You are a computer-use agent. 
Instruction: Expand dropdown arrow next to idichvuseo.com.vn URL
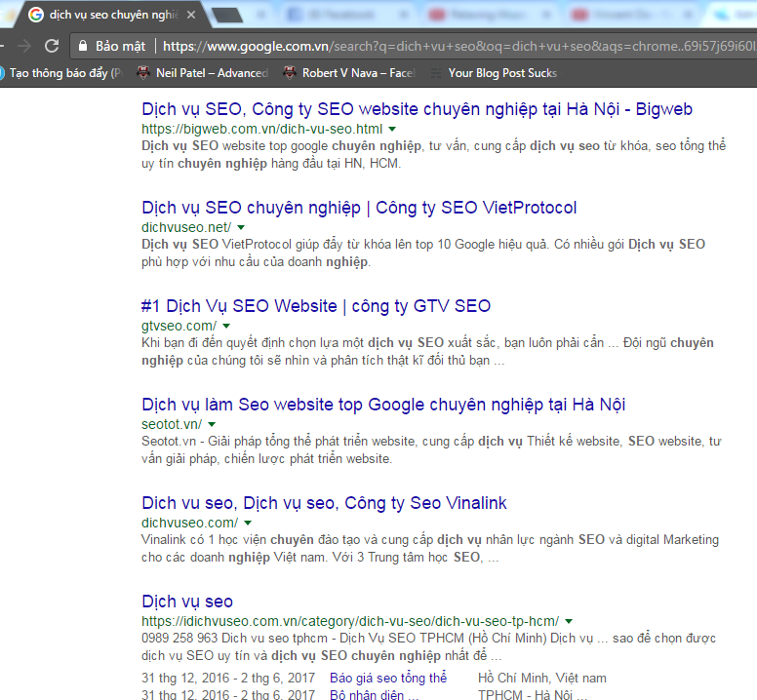[569, 621]
